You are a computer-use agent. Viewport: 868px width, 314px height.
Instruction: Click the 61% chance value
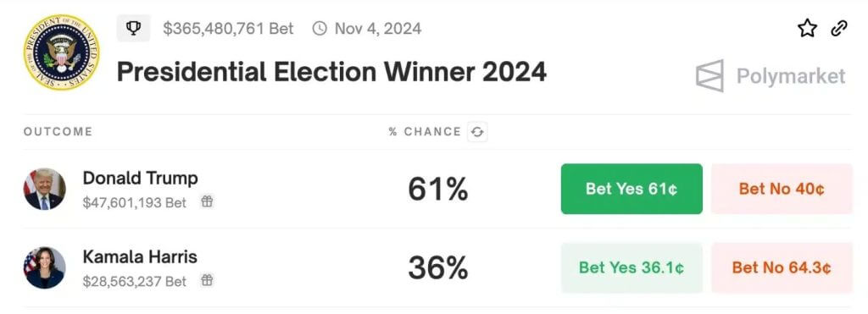pyautogui.click(x=438, y=190)
